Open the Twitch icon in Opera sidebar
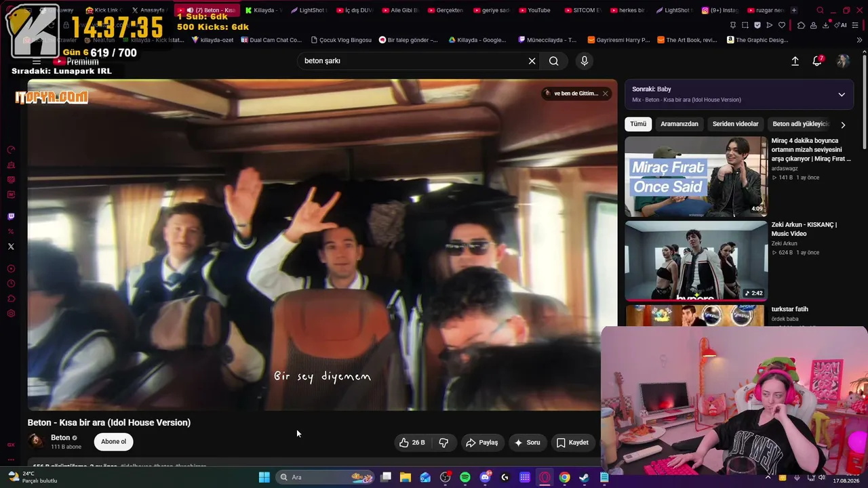 click(11, 217)
